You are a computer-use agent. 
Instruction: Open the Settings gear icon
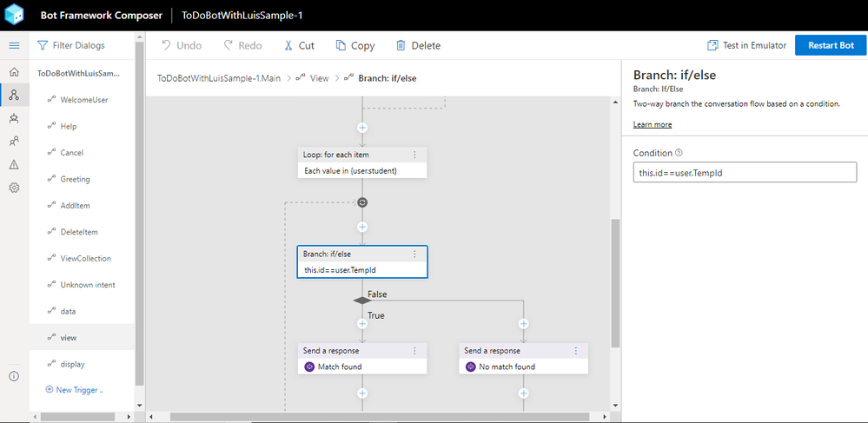[x=15, y=188]
